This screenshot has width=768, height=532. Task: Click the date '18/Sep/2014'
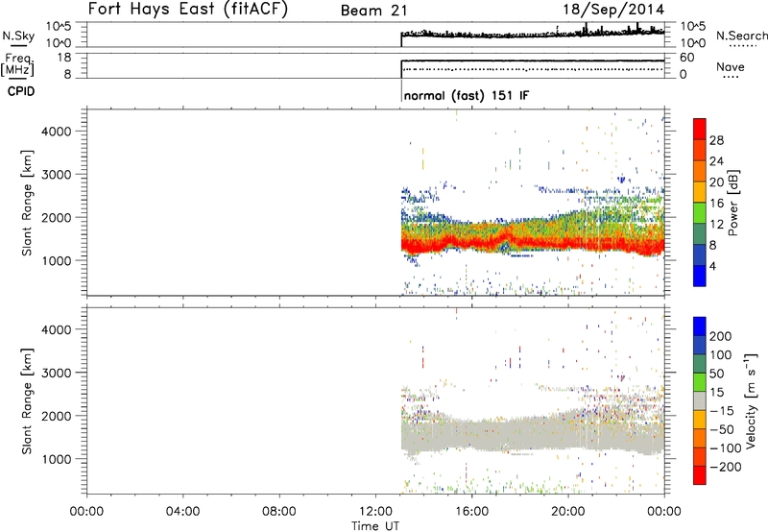point(613,10)
